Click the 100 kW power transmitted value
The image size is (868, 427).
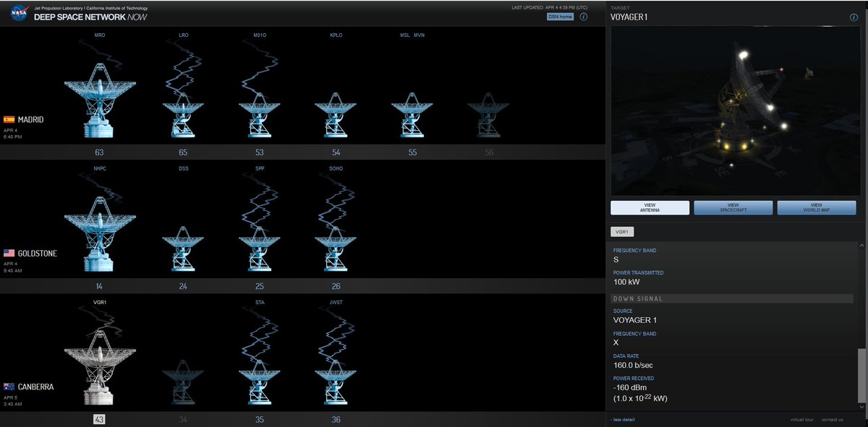pos(626,282)
